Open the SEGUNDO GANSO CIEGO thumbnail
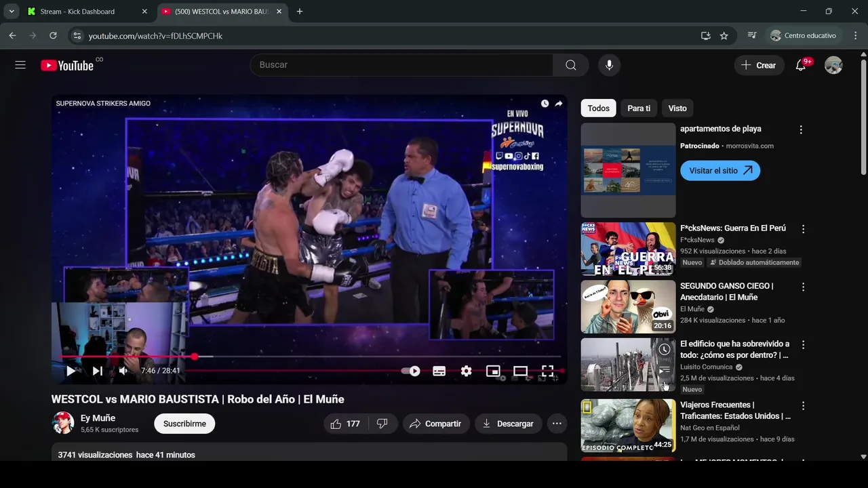 click(628, 307)
